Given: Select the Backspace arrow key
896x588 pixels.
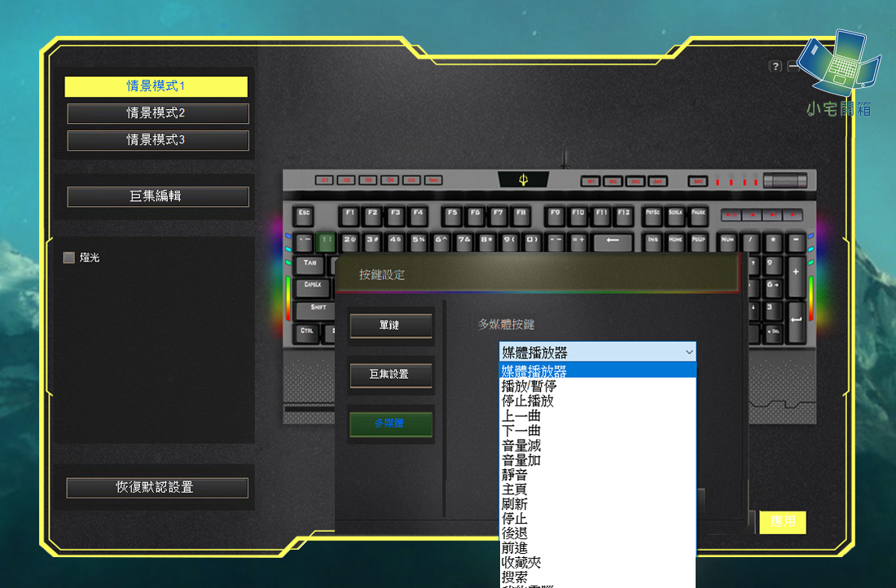Looking at the screenshot, I should [613, 243].
